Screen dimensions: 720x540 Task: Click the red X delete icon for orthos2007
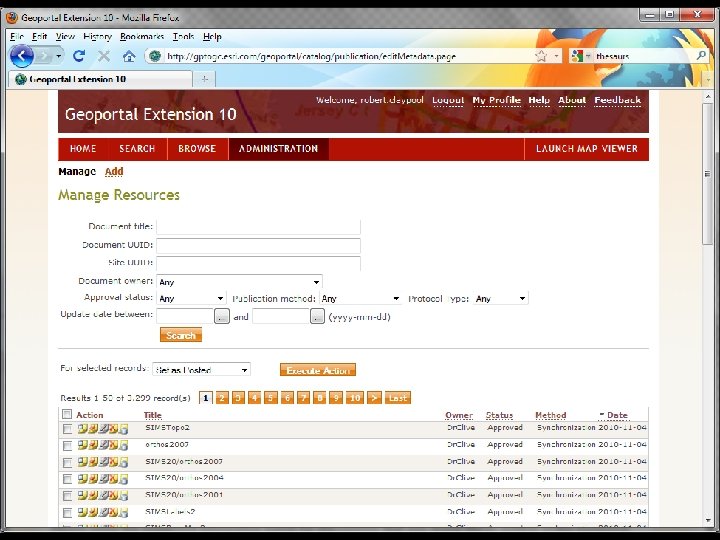click(x=113, y=445)
